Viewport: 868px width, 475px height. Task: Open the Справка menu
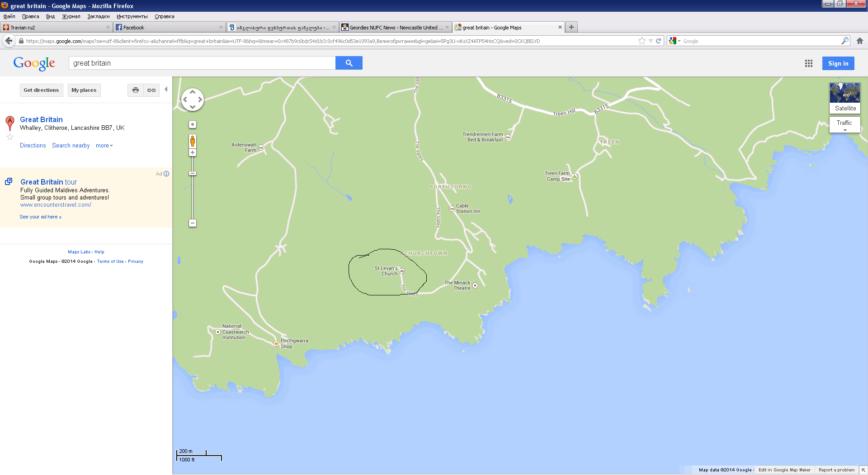click(165, 16)
